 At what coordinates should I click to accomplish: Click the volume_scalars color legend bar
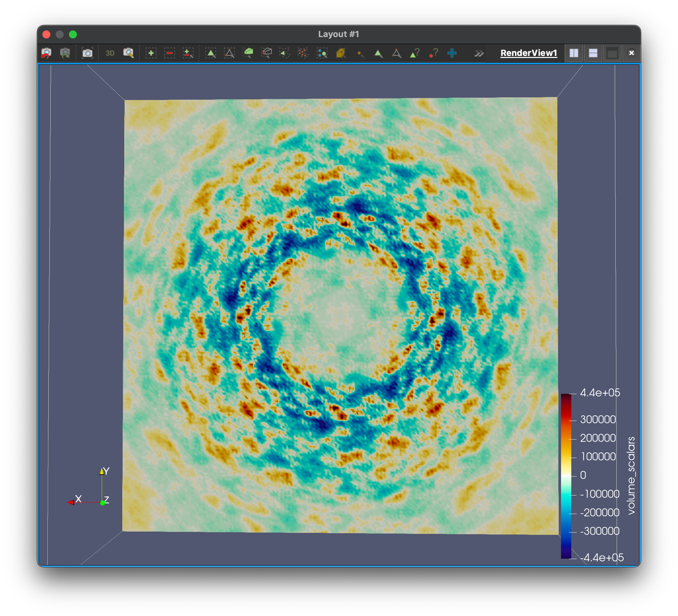coord(566,476)
